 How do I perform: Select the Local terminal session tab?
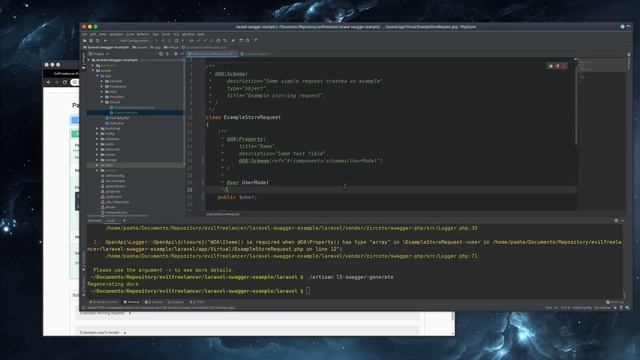click(110, 220)
